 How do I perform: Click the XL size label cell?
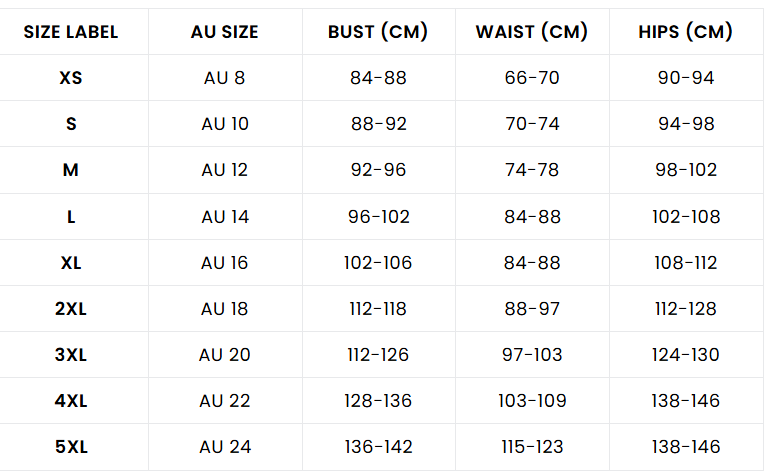point(71,263)
